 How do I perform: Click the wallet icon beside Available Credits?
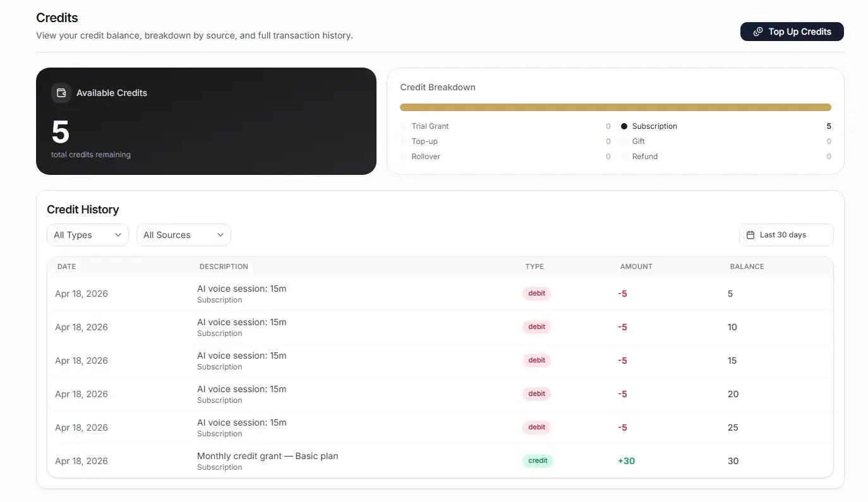(61, 93)
